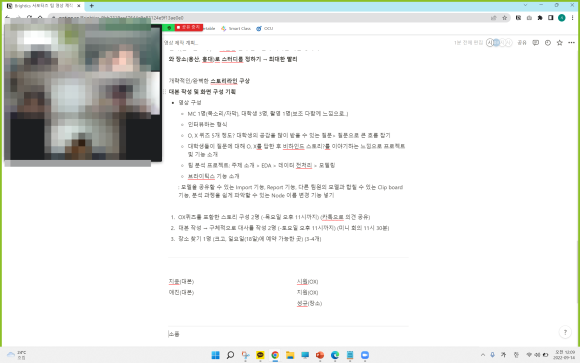Open the Notion page history clock icon

[x=547, y=43]
